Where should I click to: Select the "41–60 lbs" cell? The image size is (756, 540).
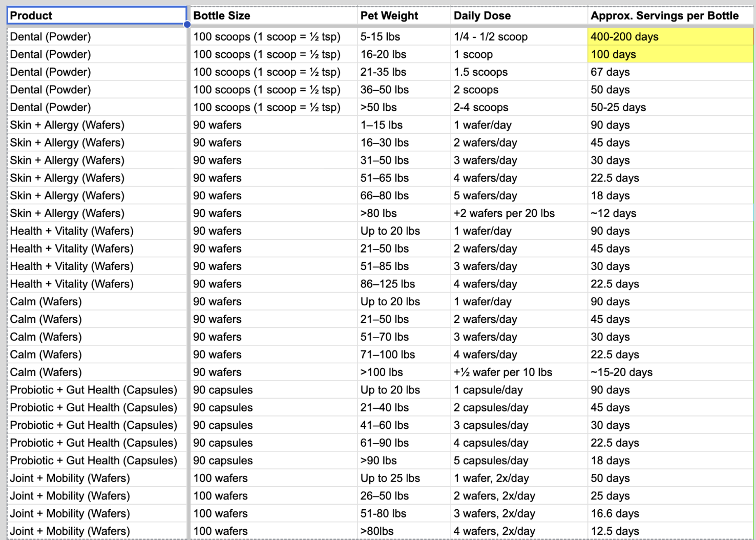pos(404,425)
